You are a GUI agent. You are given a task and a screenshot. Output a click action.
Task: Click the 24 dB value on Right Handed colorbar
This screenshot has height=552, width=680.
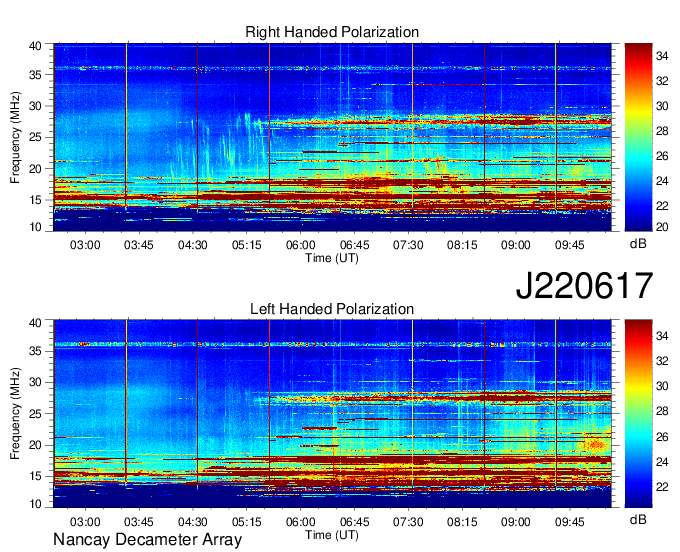(662, 181)
